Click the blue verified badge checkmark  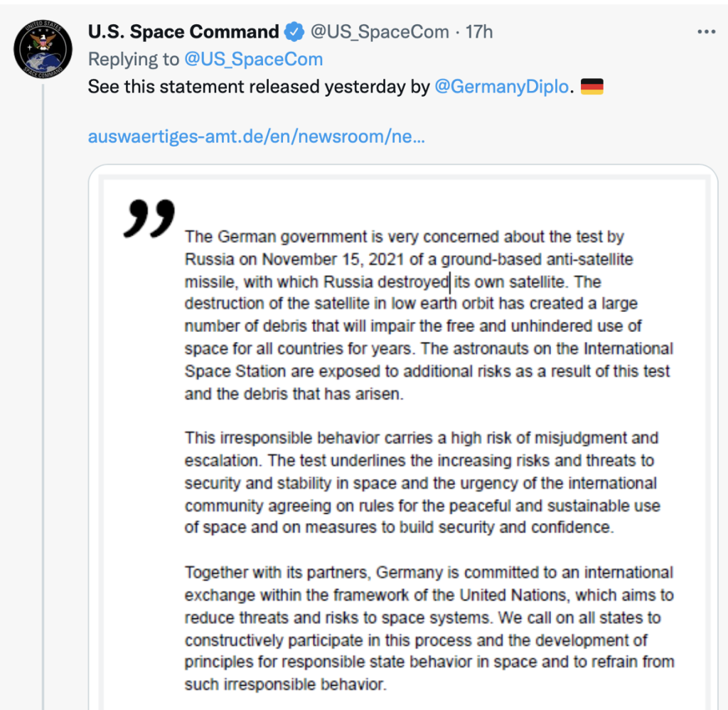(293, 31)
